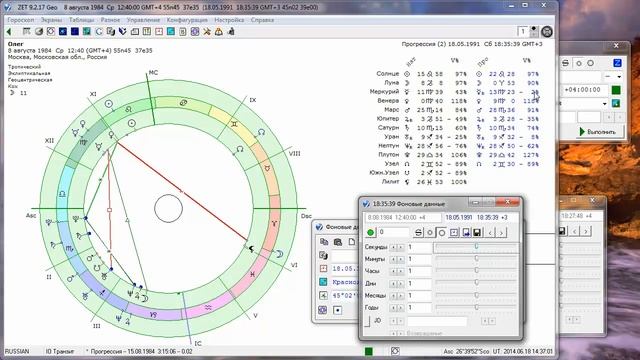This screenshot has width=640, height=360.
Task: Click the left arrow button in front dialog toolbar
Action: pos(490,233)
